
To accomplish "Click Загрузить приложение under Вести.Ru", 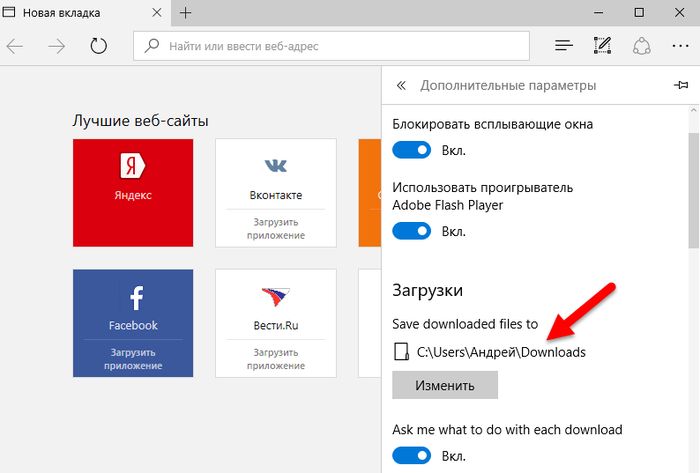I will [x=276, y=359].
